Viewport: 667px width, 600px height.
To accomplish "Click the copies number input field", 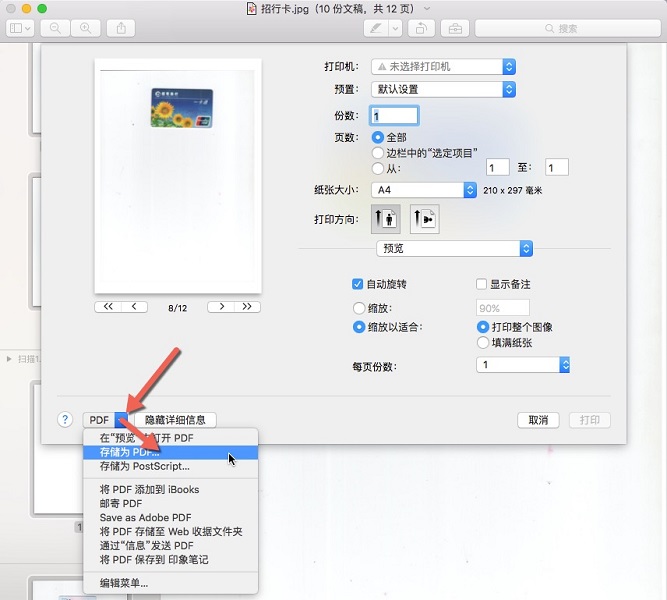I will click(394, 115).
